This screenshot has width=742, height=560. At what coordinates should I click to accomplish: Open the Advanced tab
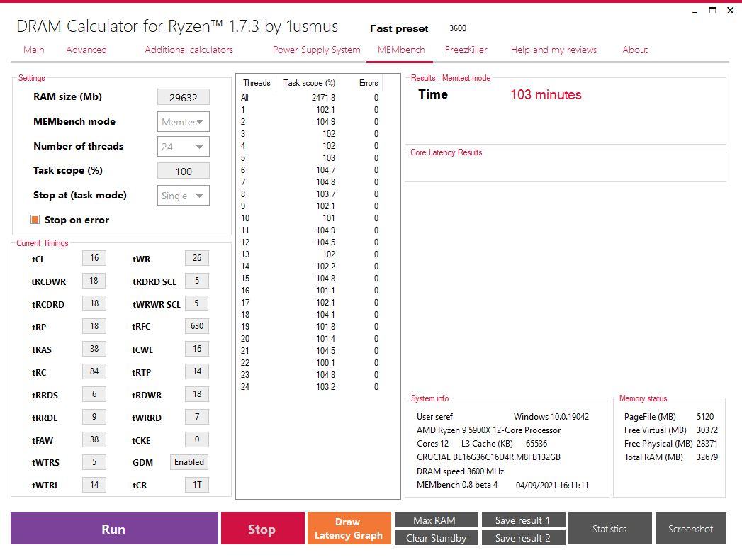(x=86, y=50)
